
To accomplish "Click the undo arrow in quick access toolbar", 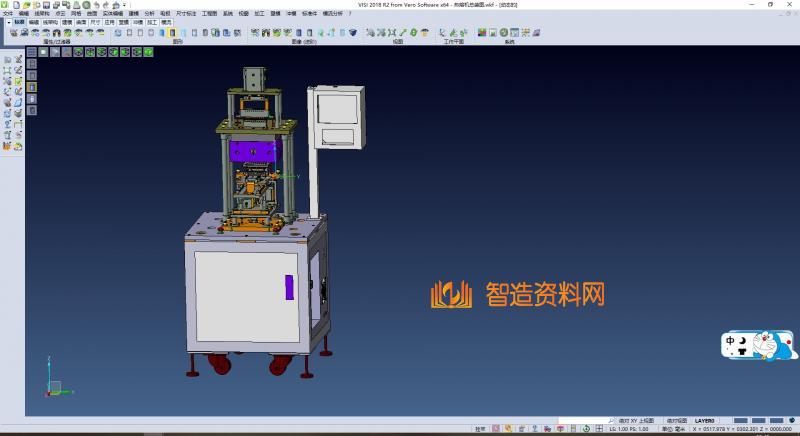I will [x=95, y=5].
